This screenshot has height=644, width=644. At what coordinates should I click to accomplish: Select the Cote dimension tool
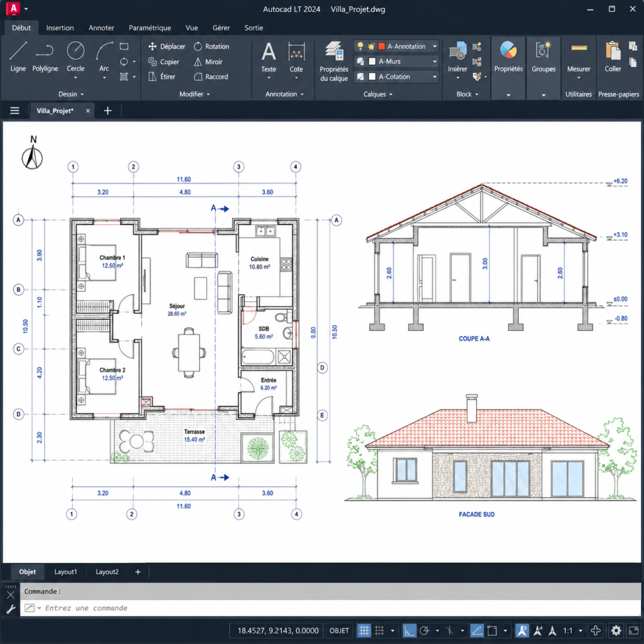coord(296,57)
